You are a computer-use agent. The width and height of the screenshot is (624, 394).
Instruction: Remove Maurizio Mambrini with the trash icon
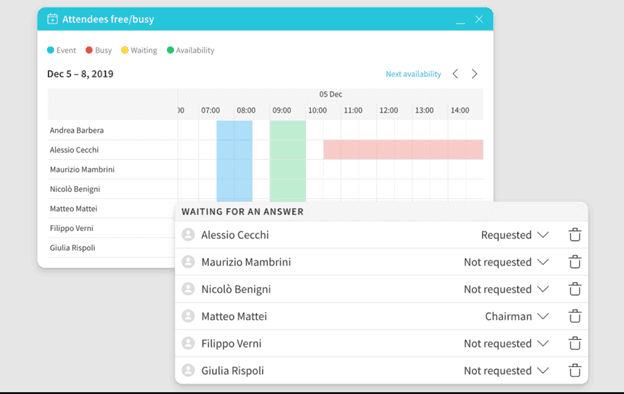(574, 262)
